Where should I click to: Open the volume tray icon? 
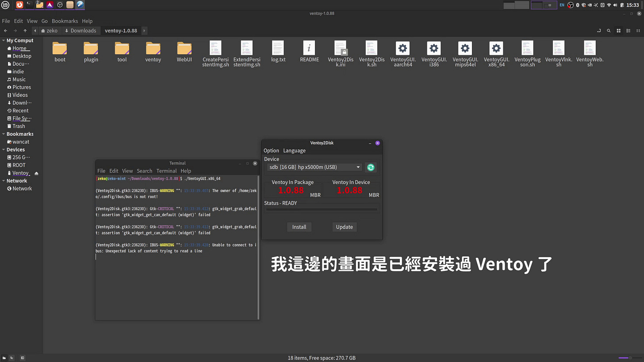coord(615,5)
